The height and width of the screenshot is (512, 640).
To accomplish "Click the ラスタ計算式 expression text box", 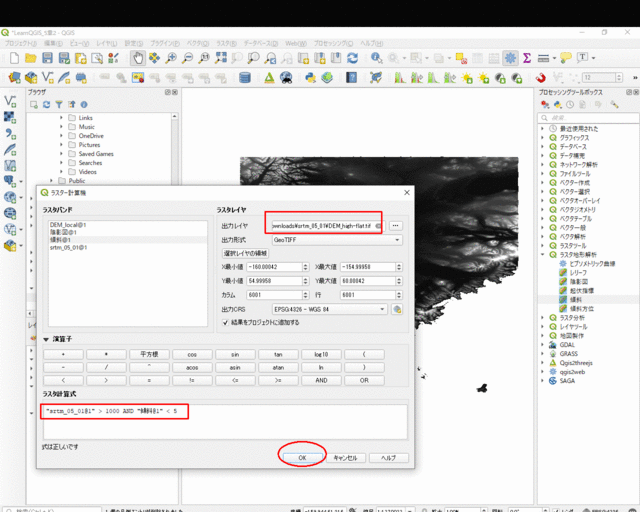I will (225, 422).
